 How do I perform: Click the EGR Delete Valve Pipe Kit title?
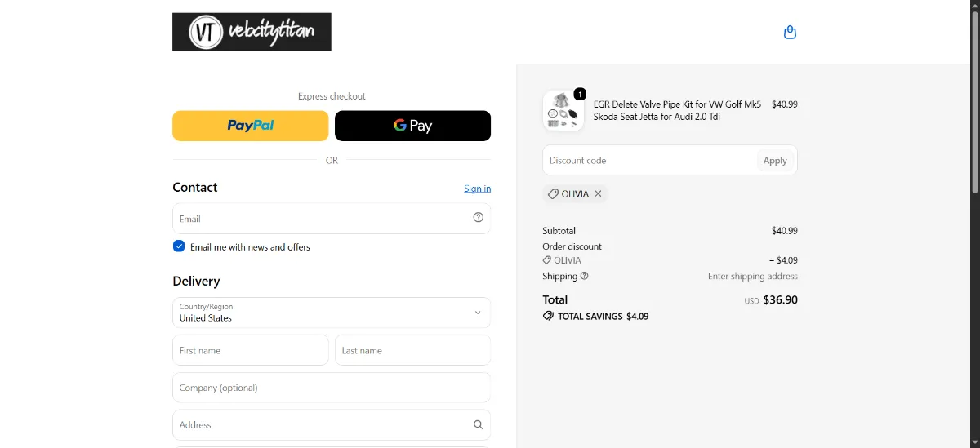coord(677,110)
